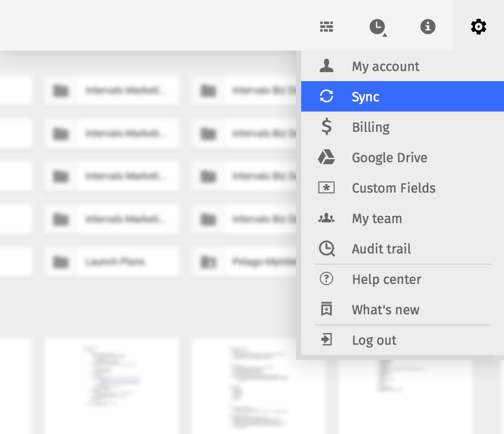This screenshot has width=504, height=434.
Task: Click the bookmark star What's new icon
Action: point(326,309)
